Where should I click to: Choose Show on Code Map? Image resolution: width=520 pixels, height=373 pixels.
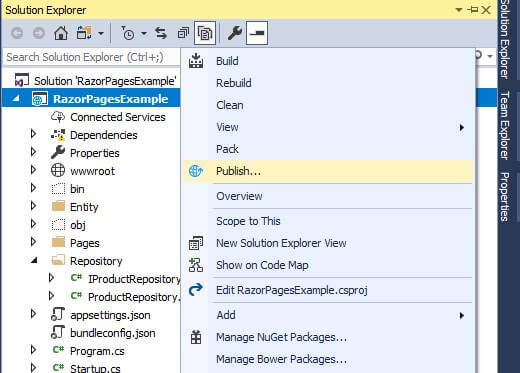[x=328, y=265]
